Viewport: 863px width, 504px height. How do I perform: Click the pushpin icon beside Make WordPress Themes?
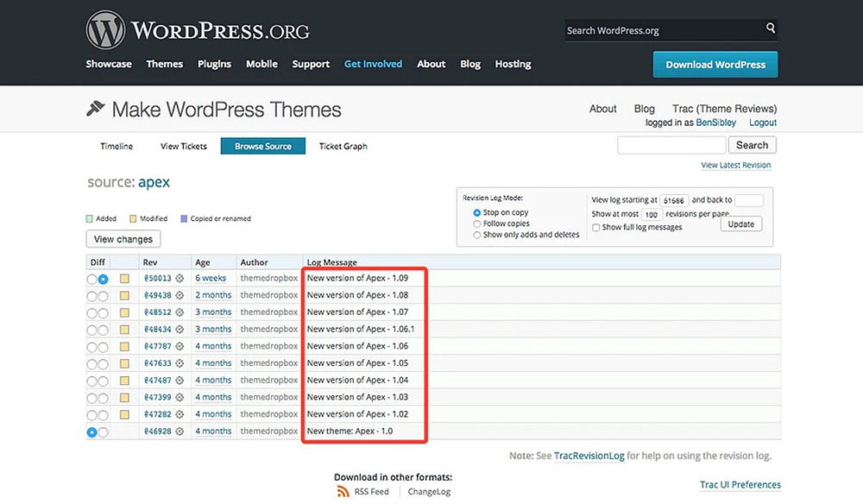point(95,109)
